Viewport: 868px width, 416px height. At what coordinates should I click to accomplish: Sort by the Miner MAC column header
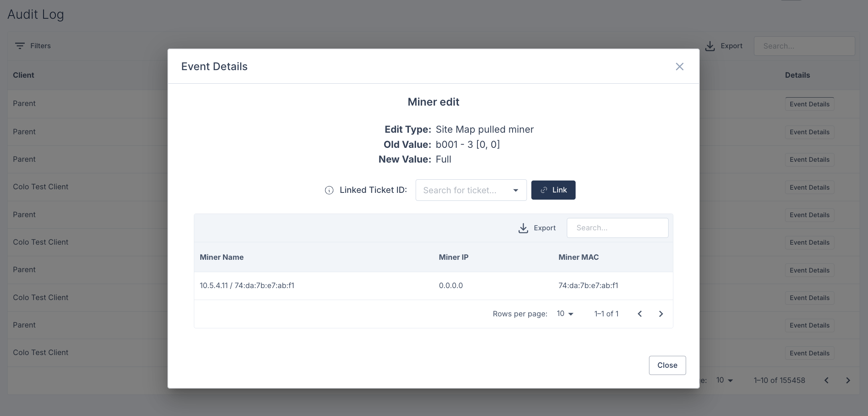[x=578, y=257]
